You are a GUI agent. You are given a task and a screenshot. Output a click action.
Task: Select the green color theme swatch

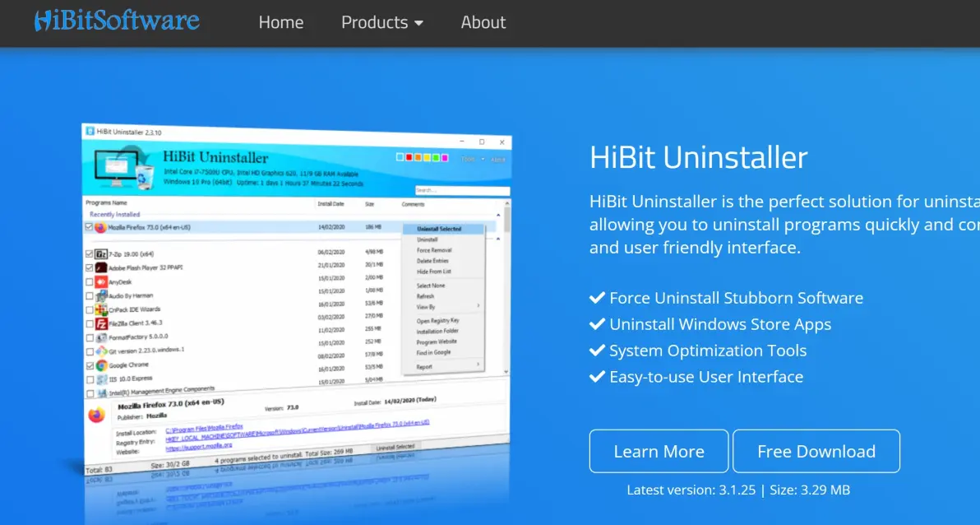point(436,158)
